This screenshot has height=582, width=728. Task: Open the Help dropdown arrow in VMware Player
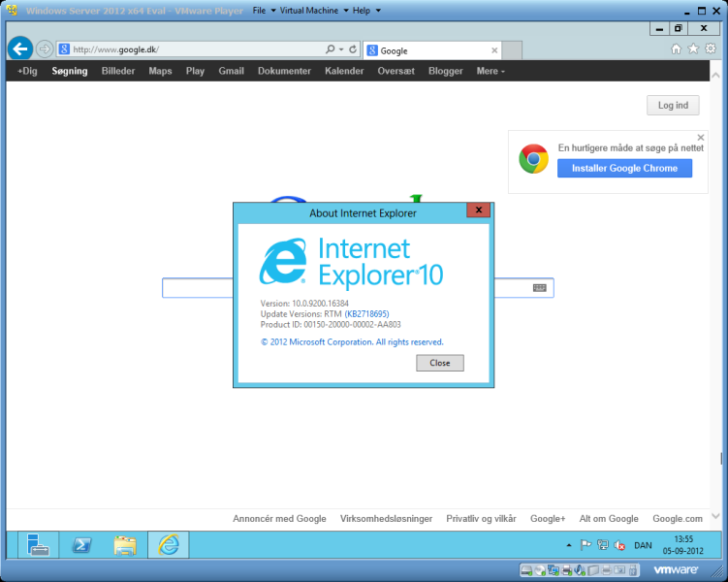pyautogui.click(x=378, y=11)
